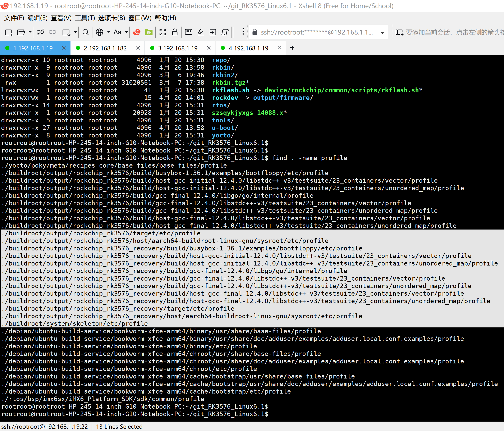Click the ssh address input field
Image resolution: width=504 pixels, height=431 pixels.
[x=316, y=32]
